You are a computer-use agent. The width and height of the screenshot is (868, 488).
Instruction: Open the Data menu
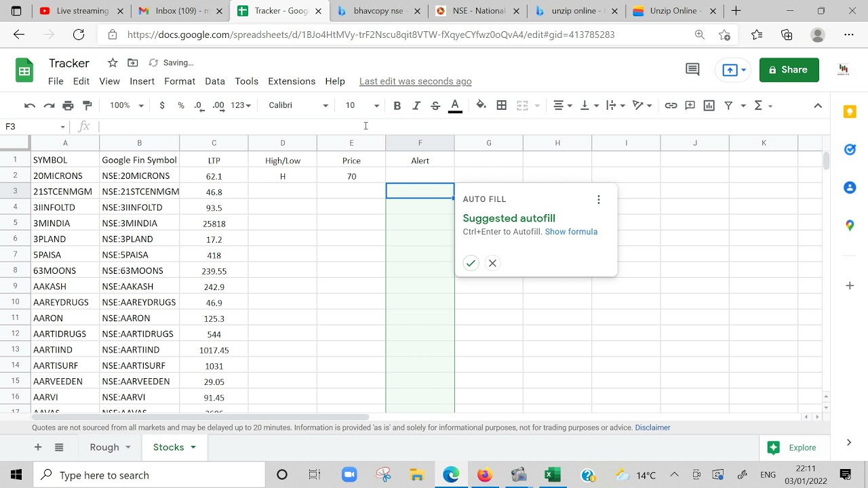pyautogui.click(x=215, y=81)
